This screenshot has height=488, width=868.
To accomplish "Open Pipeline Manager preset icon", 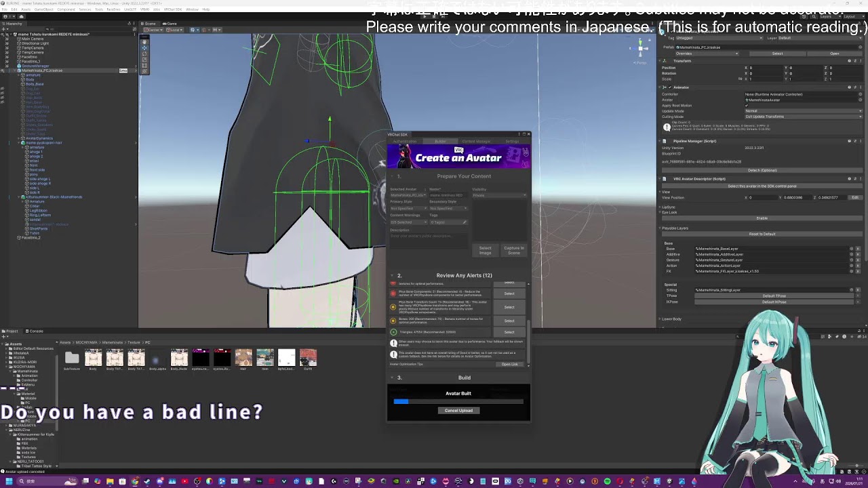I will pos(854,141).
